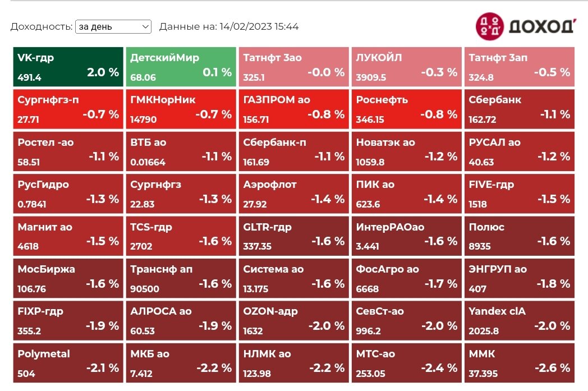Open the ГАЗПРОМ ао tile
This screenshot has width=588, height=391.
pos(294,109)
